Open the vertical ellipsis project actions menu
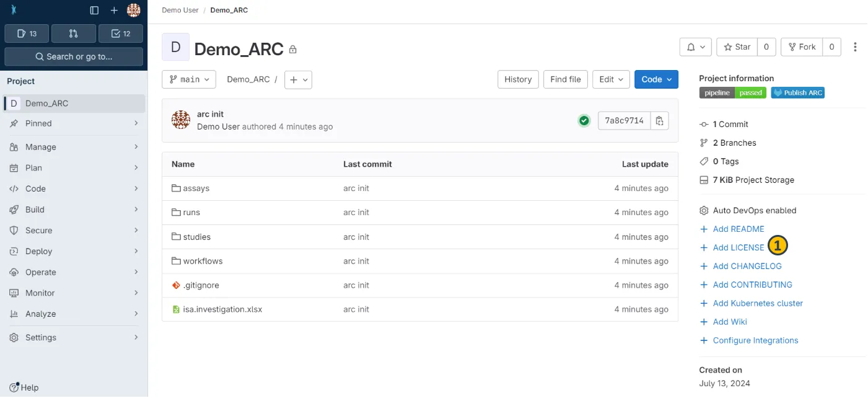868x398 pixels. [x=855, y=47]
